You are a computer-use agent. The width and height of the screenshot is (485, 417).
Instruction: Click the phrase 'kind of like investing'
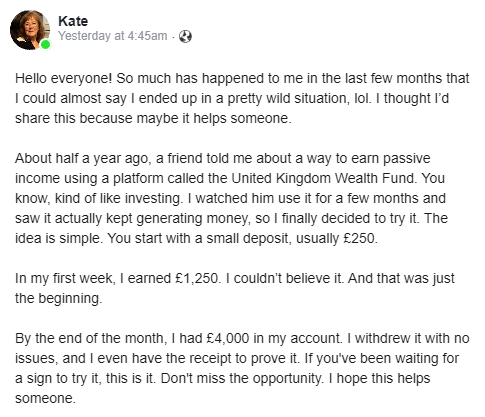coord(119,199)
